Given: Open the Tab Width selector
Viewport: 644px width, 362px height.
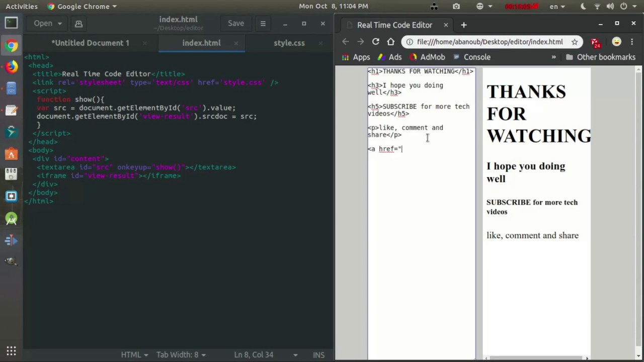Looking at the screenshot, I should point(181,354).
